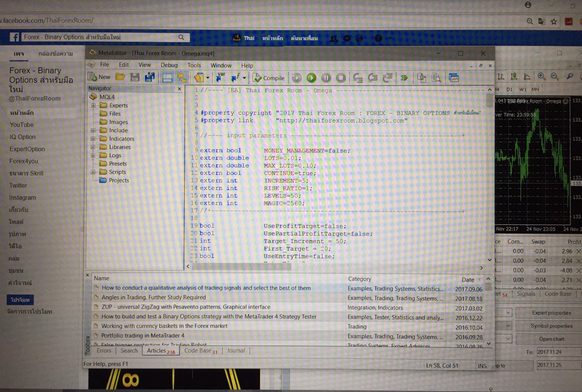Open the File menu in MetaEditor
This screenshot has width=582, height=392.
click(105, 65)
